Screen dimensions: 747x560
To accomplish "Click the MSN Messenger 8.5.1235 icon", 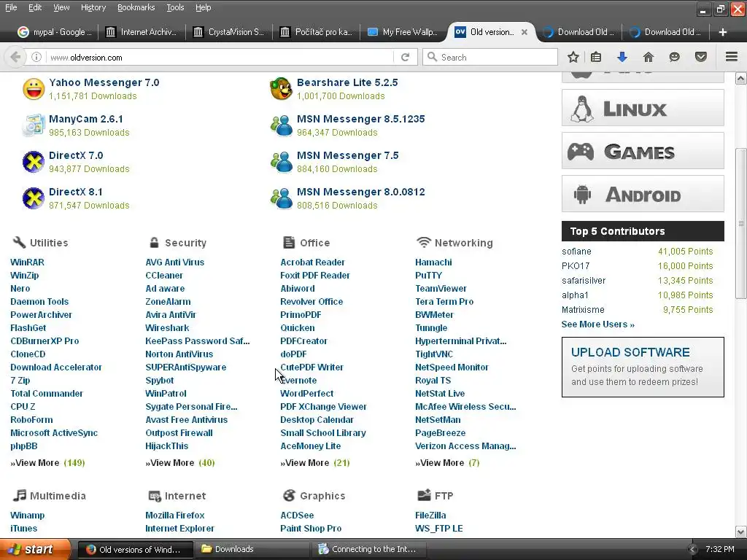I will pos(281,125).
